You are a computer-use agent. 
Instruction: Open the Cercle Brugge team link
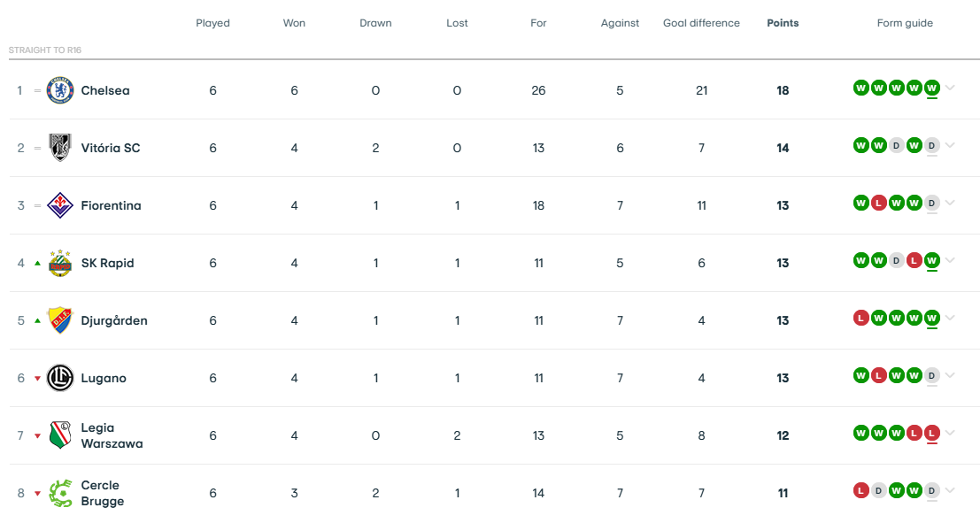[x=103, y=493]
